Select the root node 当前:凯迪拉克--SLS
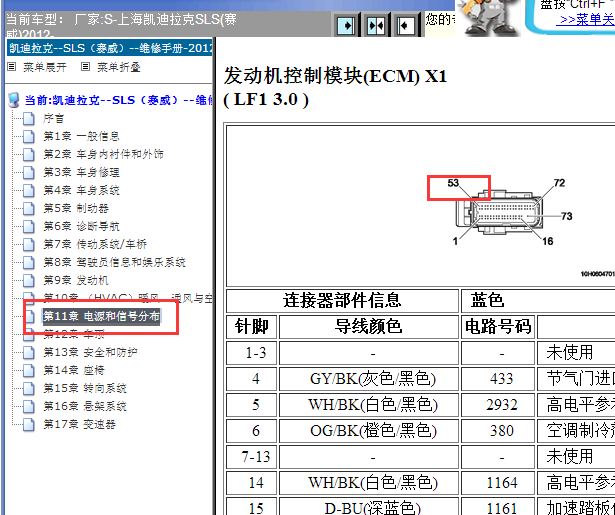This screenshot has height=515, width=615. (x=118, y=100)
